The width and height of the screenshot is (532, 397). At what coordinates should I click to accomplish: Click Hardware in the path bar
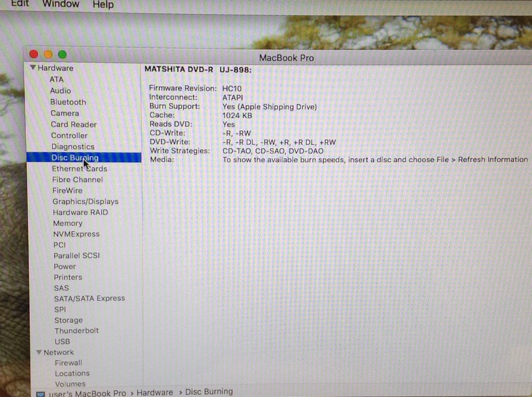pos(155,392)
